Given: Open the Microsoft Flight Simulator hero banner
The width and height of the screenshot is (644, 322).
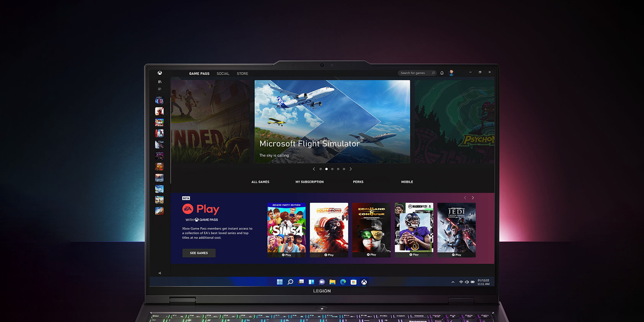Looking at the screenshot, I should point(332,121).
